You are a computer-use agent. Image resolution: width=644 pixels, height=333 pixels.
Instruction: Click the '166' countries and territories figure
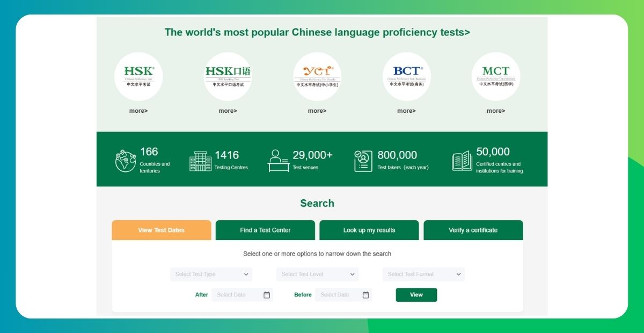click(x=149, y=152)
